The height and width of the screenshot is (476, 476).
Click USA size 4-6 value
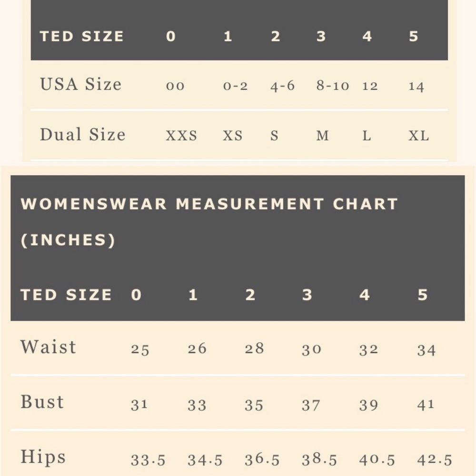click(x=282, y=86)
